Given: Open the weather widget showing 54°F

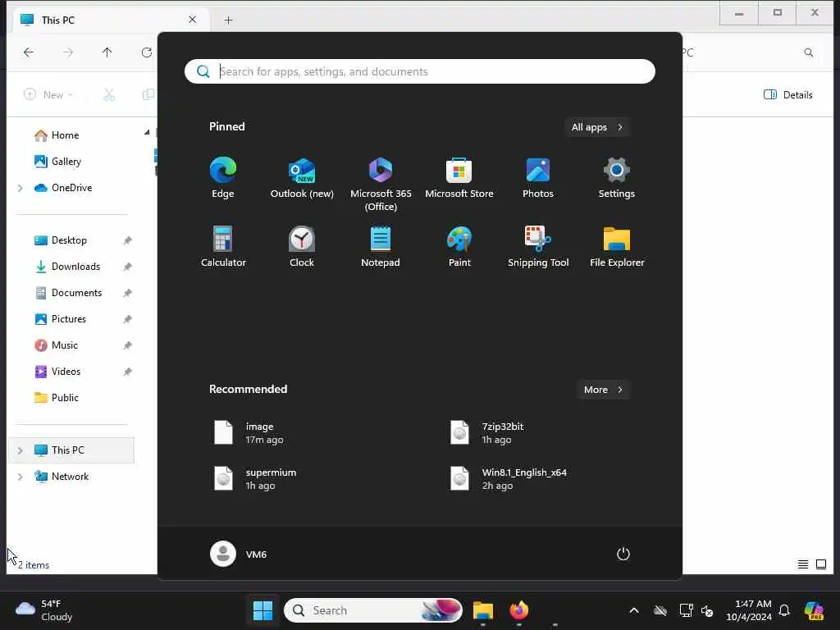Looking at the screenshot, I should tap(44, 610).
